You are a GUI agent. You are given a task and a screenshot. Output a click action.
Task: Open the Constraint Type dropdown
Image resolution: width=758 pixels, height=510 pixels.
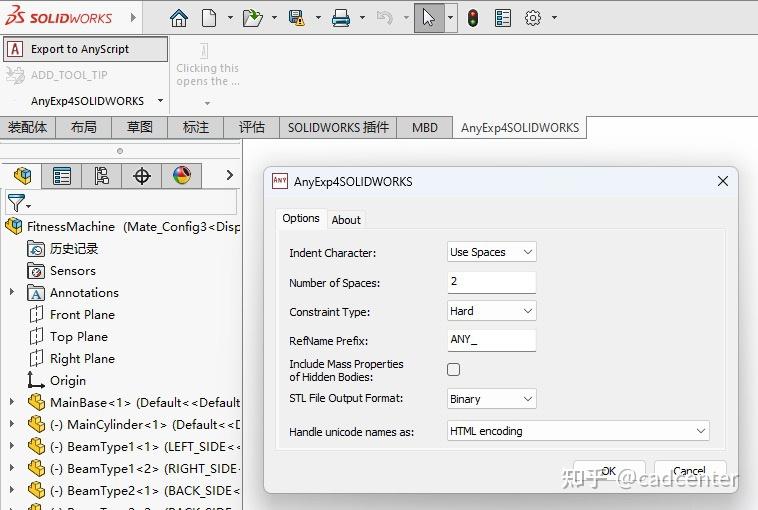tap(492, 311)
